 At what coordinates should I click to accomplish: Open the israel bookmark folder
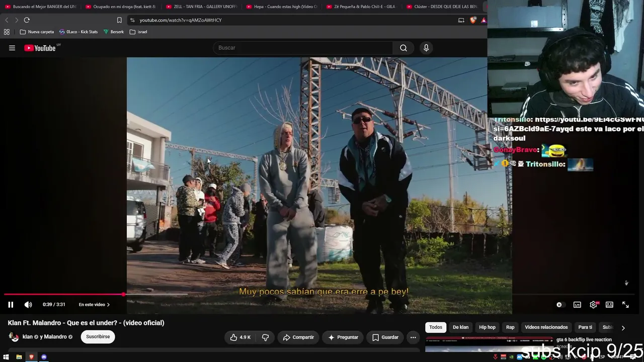coord(138,32)
